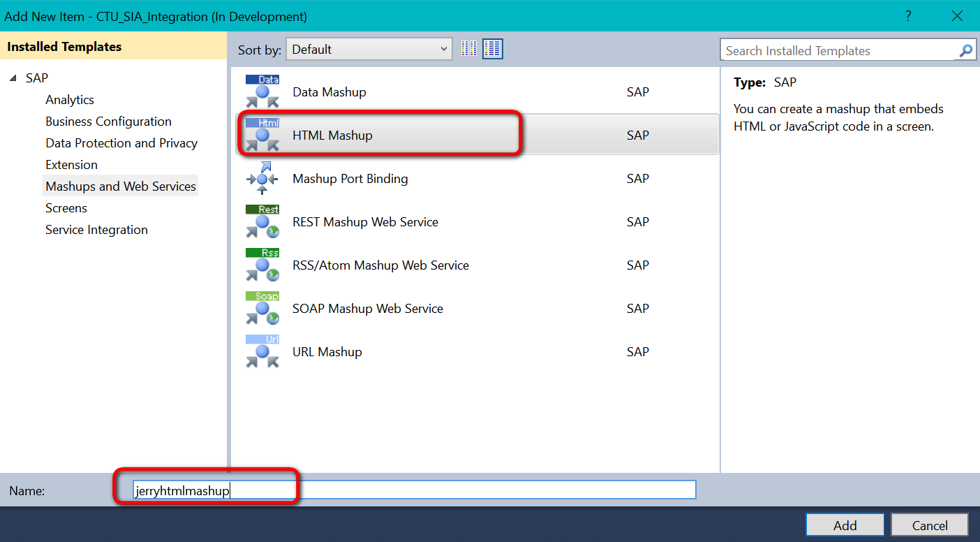This screenshot has height=542, width=980.
Task: Click the Mashup Port Binding name
Action: tap(350, 179)
